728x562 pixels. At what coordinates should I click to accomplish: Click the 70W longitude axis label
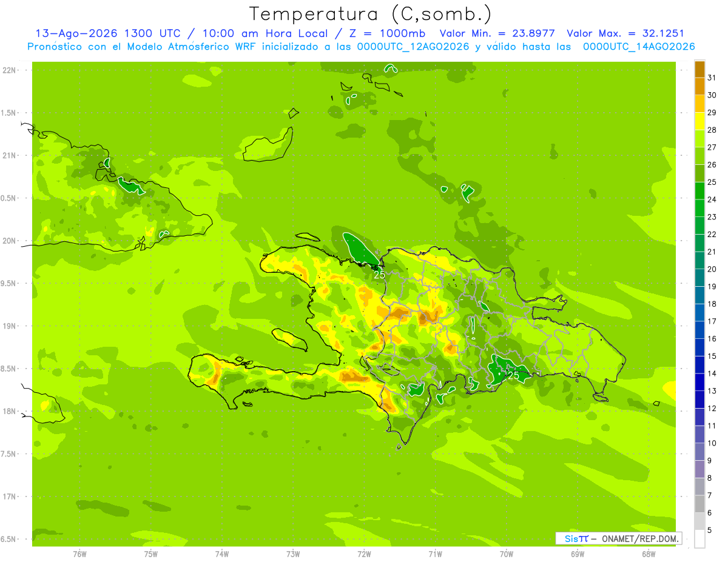point(507,554)
